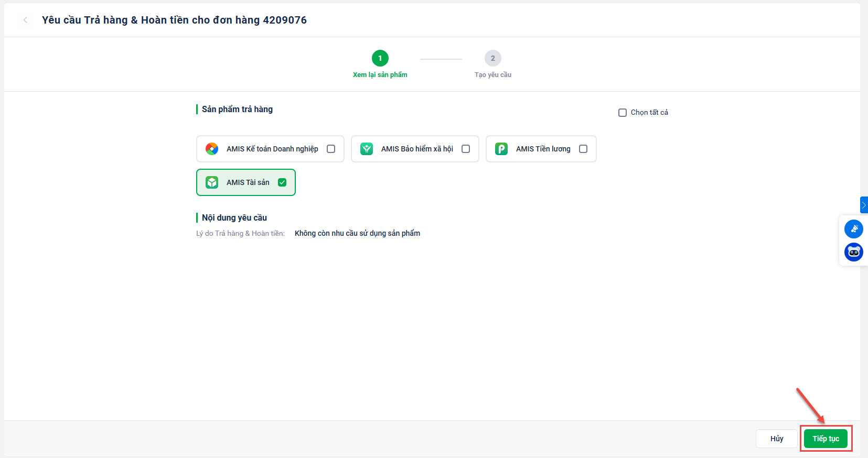This screenshot has width=868, height=458.
Task: Select the Xem lại sản phẩm step label
Action: pyautogui.click(x=380, y=75)
